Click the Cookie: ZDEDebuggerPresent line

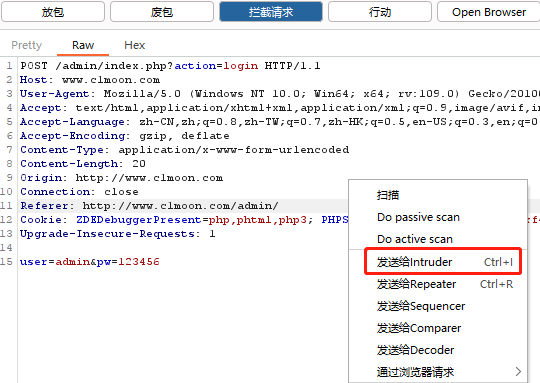[x=184, y=220]
